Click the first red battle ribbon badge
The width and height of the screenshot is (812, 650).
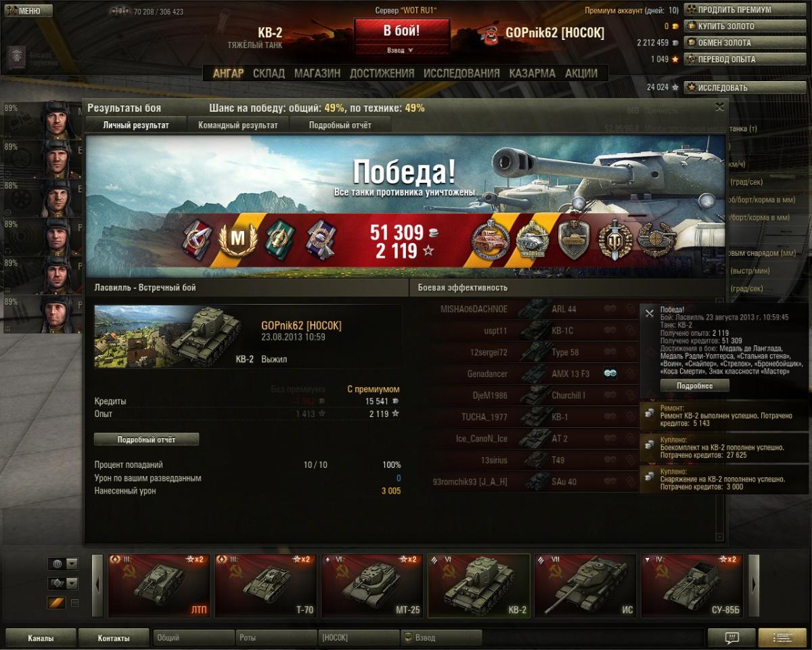pyautogui.click(x=196, y=239)
